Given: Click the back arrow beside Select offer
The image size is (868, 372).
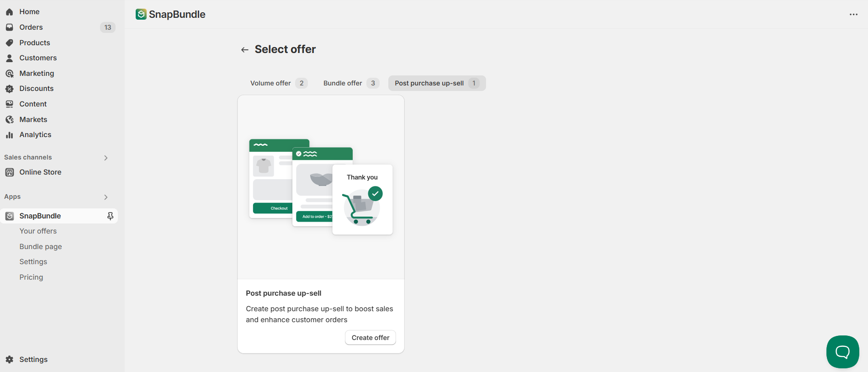Looking at the screenshot, I should pos(245,49).
